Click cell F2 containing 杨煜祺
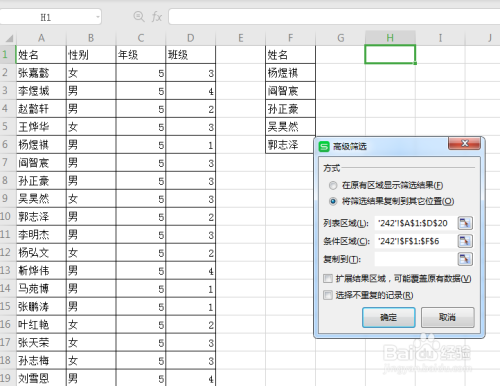 [290, 72]
